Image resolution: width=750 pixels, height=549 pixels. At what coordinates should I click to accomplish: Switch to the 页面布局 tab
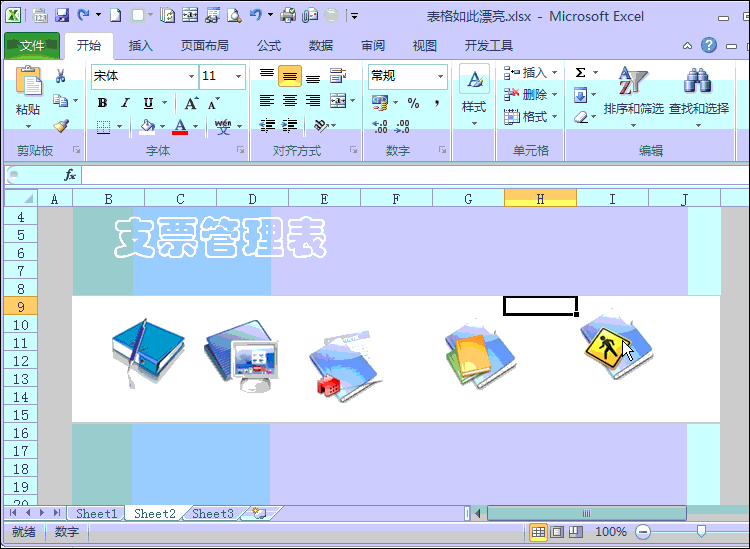(205, 46)
